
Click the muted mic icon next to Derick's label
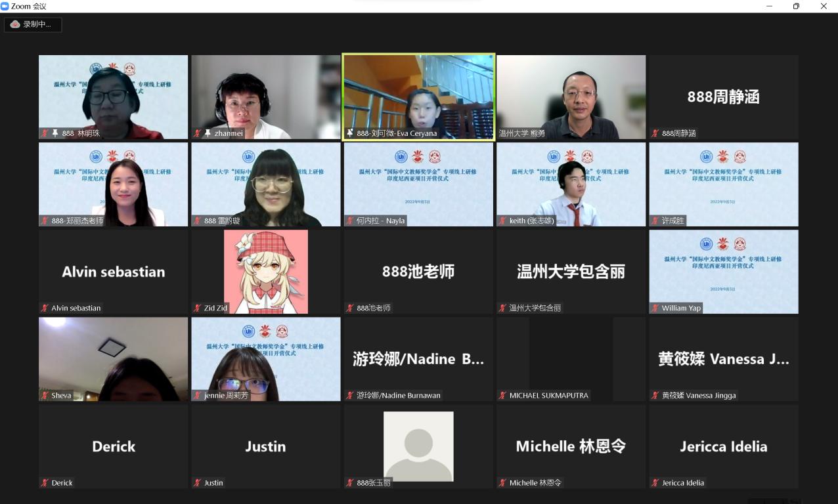[x=45, y=483]
